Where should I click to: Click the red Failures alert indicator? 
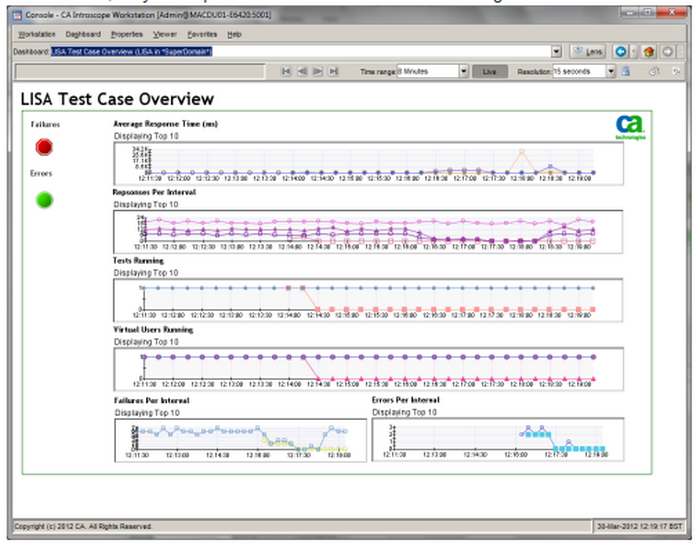click(x=44, y=147)
